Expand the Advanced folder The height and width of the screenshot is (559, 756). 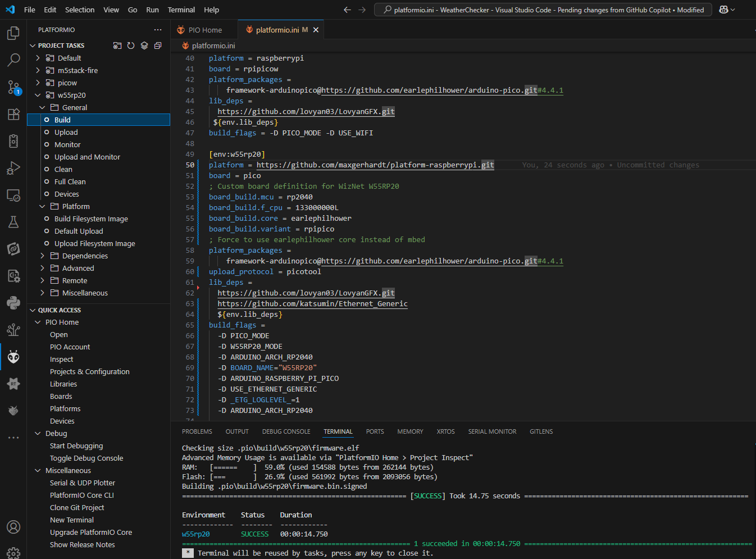pyautogui.click(x=42, y=268)
